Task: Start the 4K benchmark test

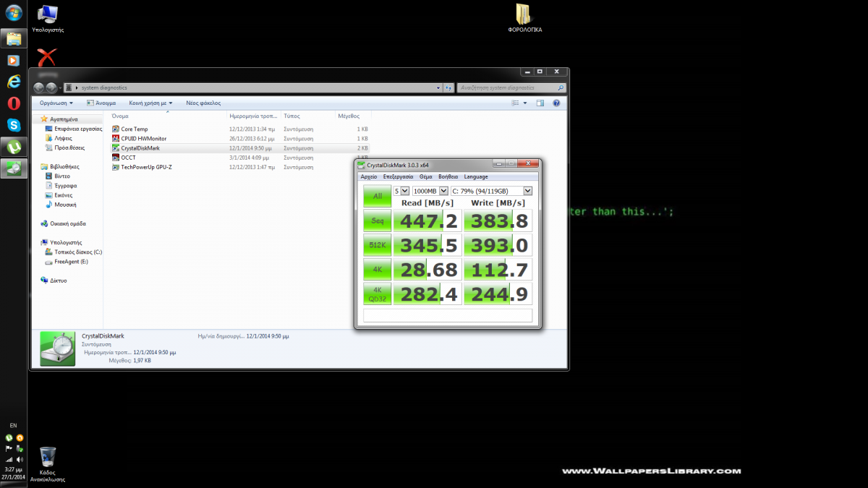Action: click(x=377, y=270)
